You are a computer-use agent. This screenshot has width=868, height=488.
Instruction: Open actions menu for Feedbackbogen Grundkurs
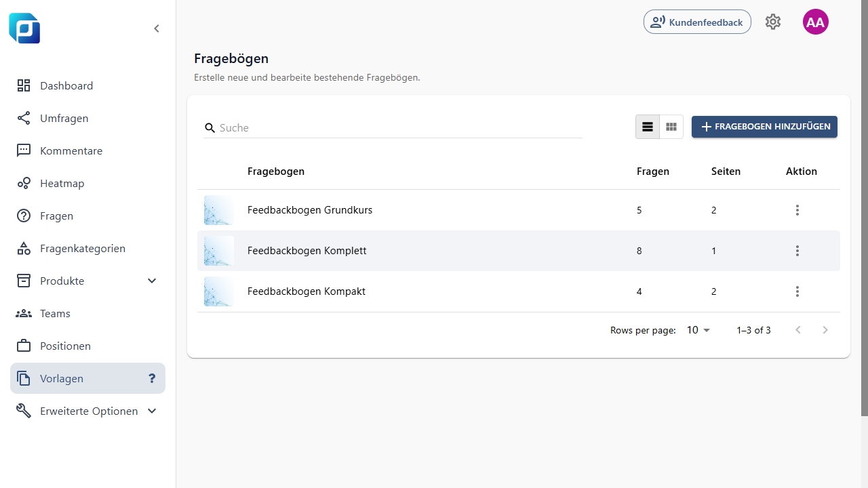coord(797,210)
